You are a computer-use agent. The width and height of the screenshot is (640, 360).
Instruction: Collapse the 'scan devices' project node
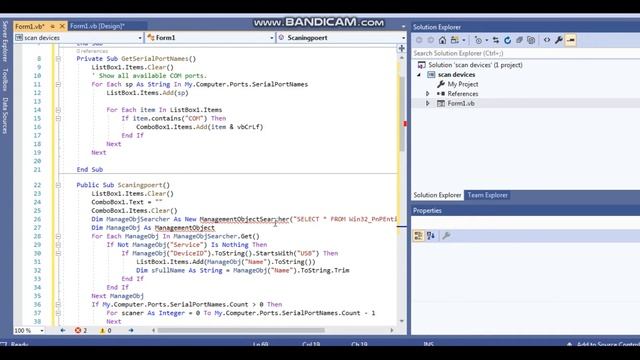pyautogui.click(x=419, y=75)
